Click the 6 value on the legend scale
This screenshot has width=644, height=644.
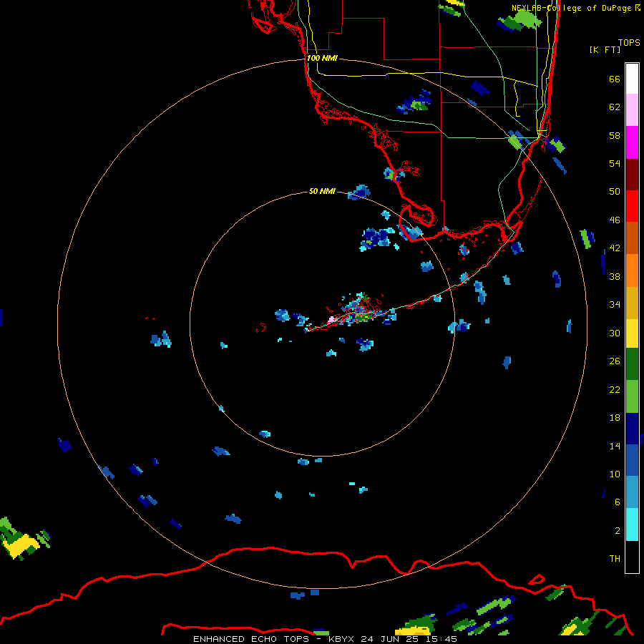click(x=618, y=502)
